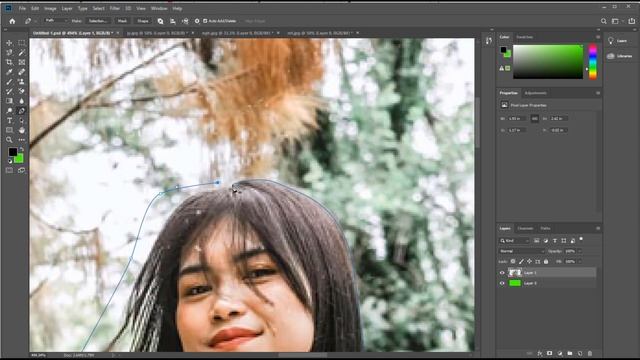
Task: Toggle the layer filtering switch
Action: click(581, 239)
